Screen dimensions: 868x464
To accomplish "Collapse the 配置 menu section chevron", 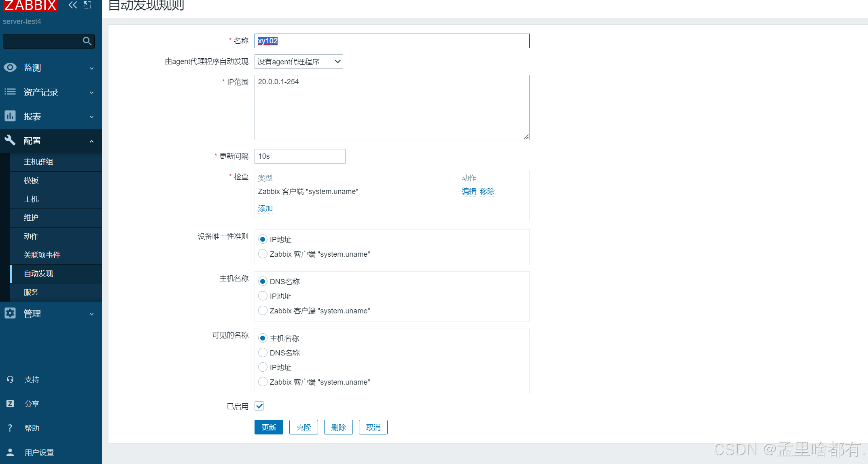I will (x=91, y=141).
